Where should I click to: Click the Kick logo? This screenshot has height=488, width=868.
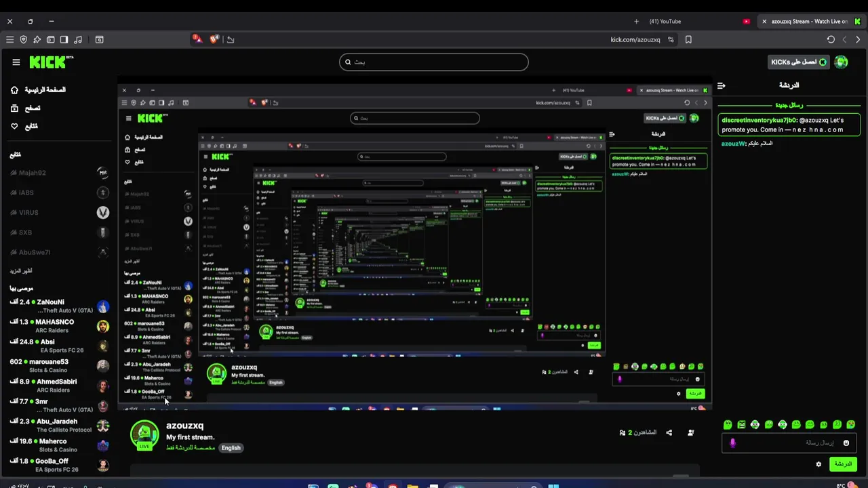51,62
